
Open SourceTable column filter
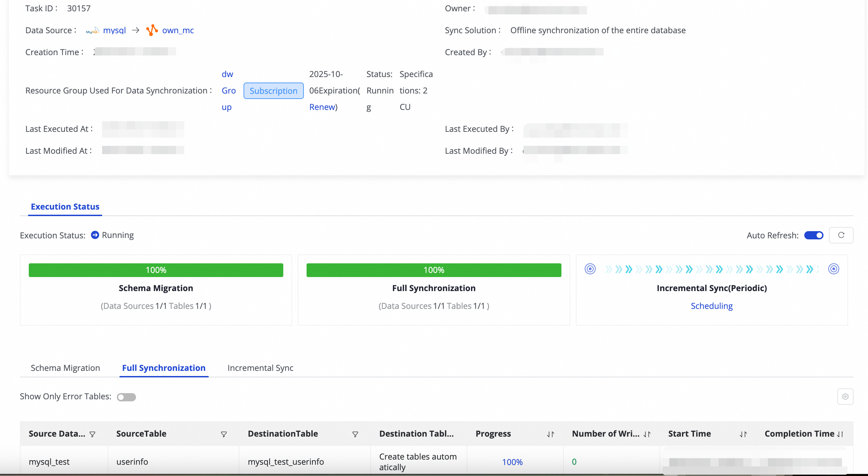224,434
